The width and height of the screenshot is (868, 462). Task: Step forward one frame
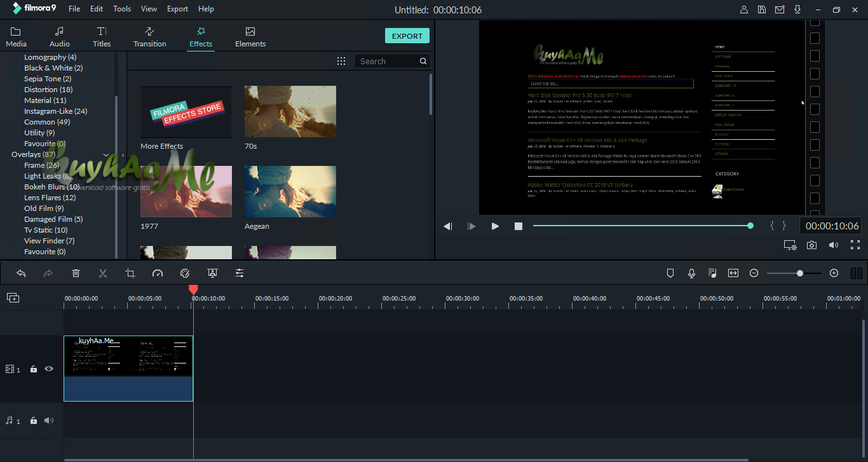coord(471,226)
